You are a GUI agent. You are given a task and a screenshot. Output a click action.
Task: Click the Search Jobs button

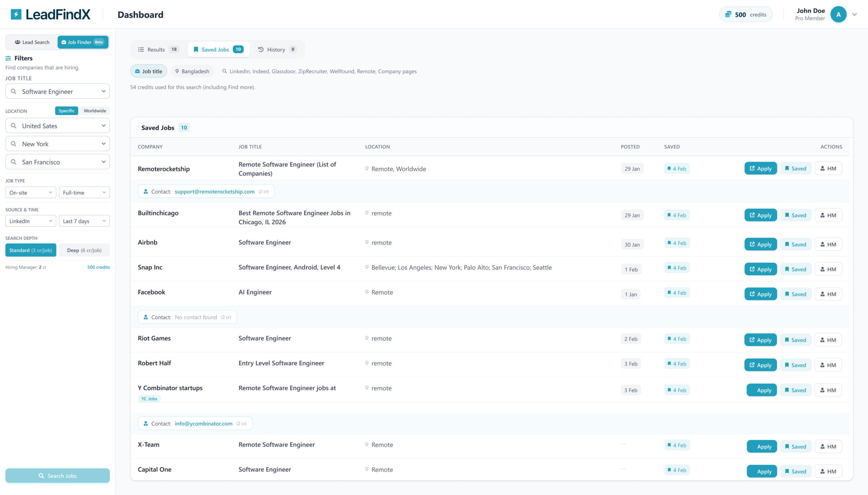tap(57, 476)
